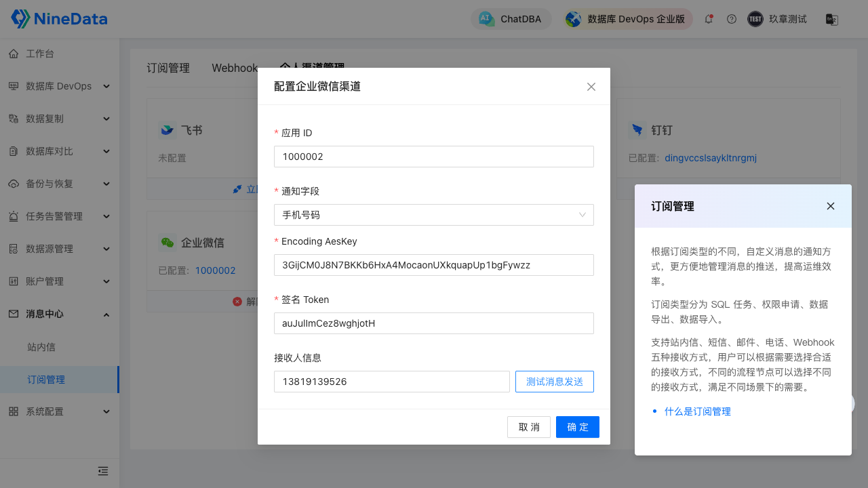Click the language translate icon

[x=831, y=19]
